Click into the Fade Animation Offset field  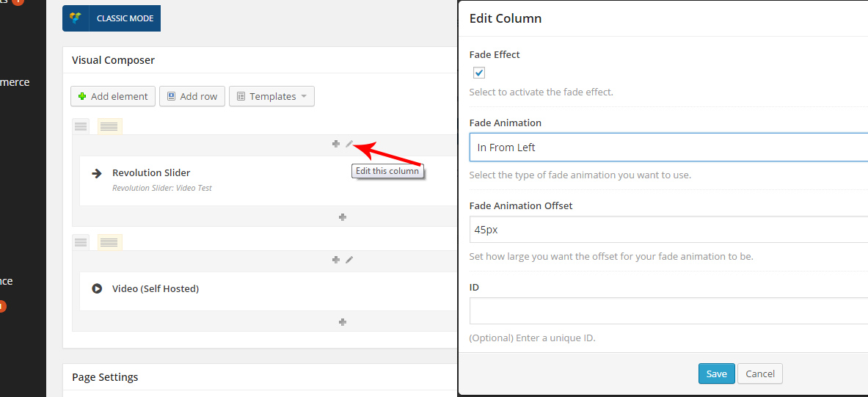pos(668,230)
